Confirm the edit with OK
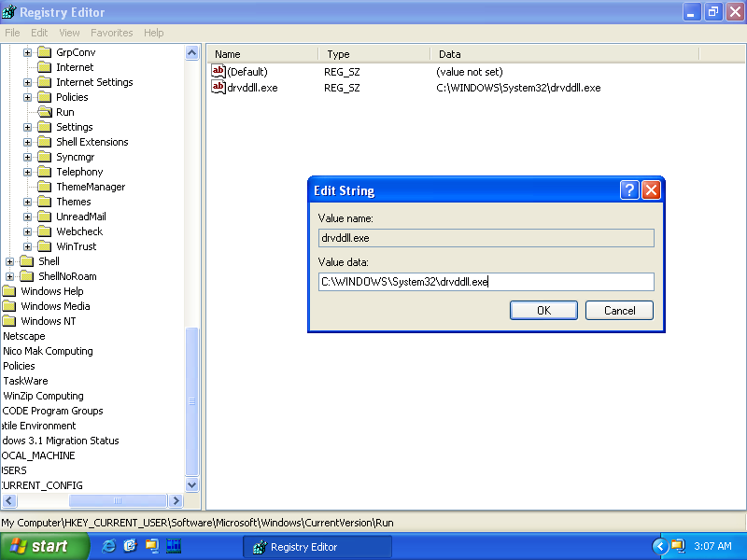 543,311
